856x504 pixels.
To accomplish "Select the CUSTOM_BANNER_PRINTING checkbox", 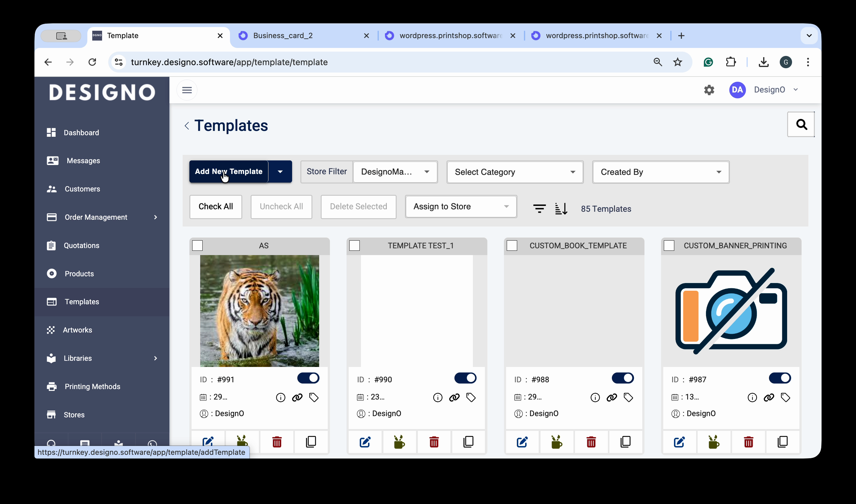I will point(669,245).
